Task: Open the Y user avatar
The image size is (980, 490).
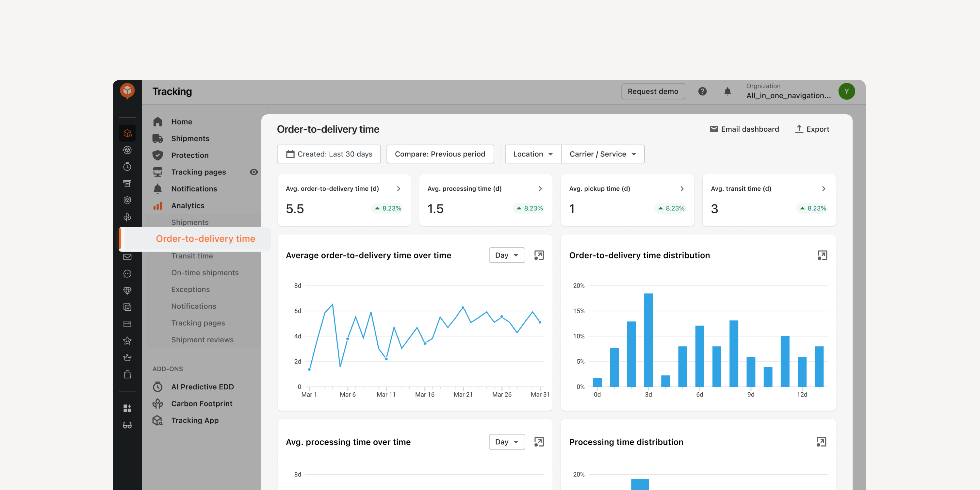Action: (x=846, y=91)
